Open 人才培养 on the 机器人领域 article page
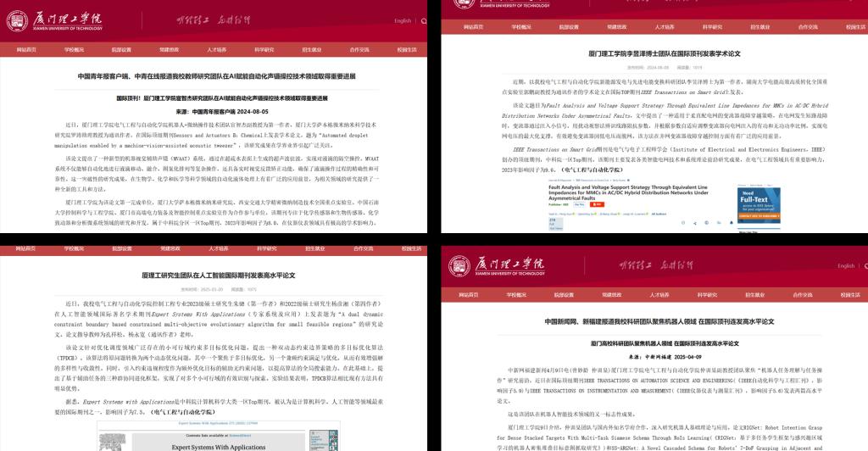 click(x=659, y=295)
